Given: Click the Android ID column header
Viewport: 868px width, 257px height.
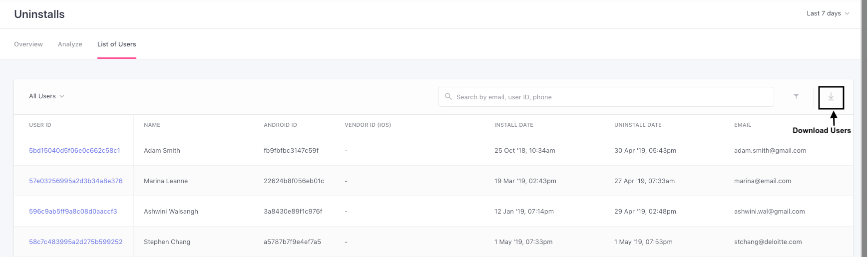Looking at the screenshot, I should tap(280, 125).
